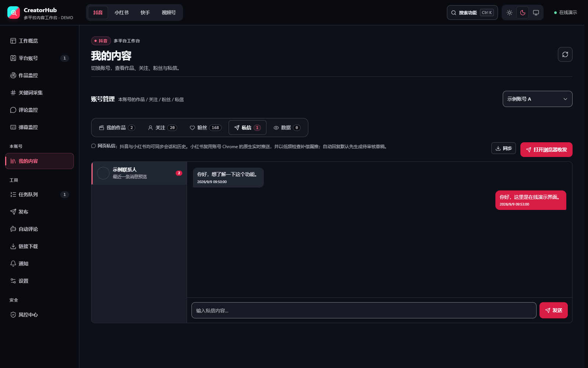
Task: Click the 发布 paper plane icon
Action: 13,212
